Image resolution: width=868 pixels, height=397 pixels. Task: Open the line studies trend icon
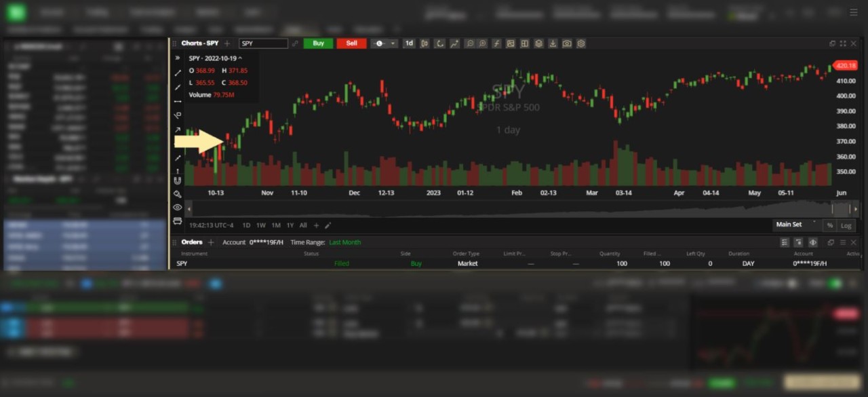pos(454,43)
